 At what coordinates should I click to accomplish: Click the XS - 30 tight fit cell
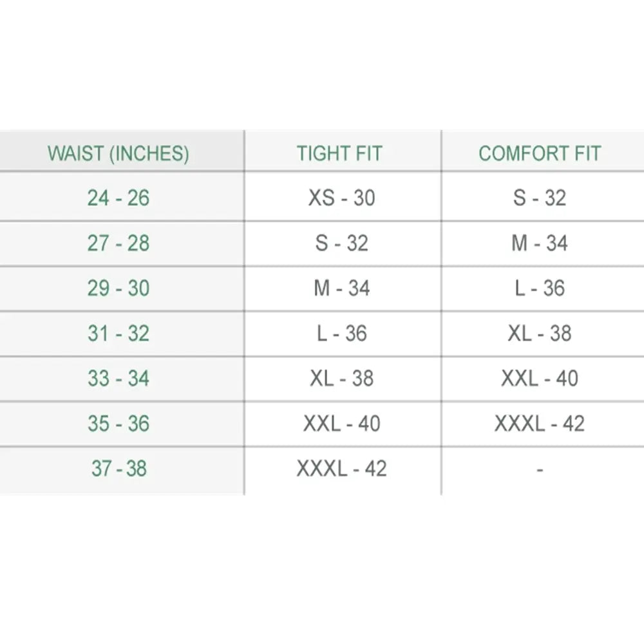(341, 198)
